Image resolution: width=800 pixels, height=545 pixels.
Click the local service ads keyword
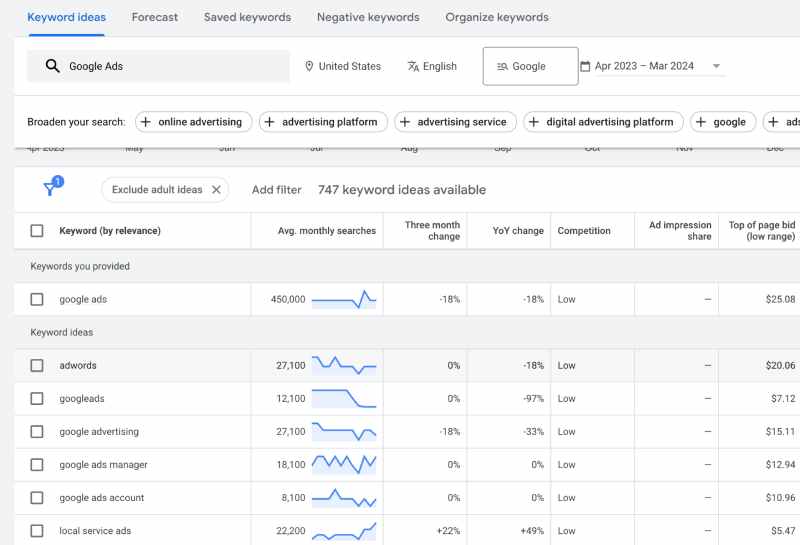(95, 531)
